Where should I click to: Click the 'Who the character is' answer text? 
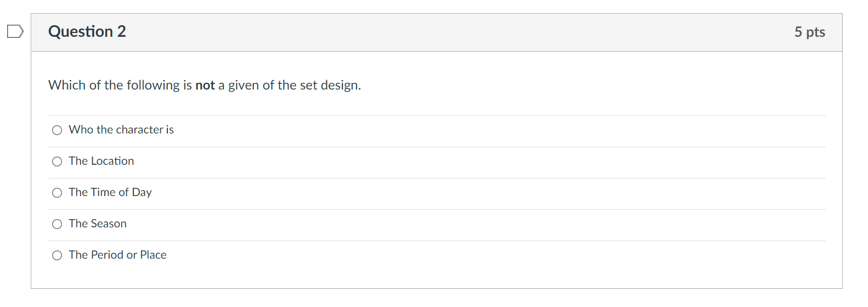click(121, 130)
